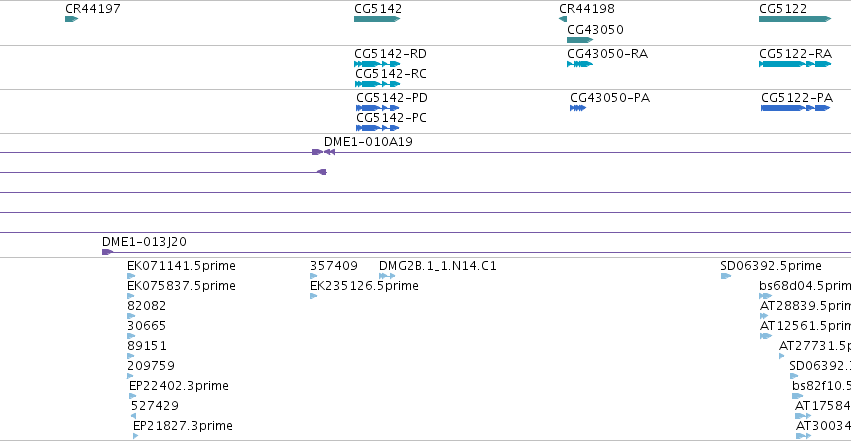Open the AT28839 EST label
851x441 pixels.
point(805,306)
